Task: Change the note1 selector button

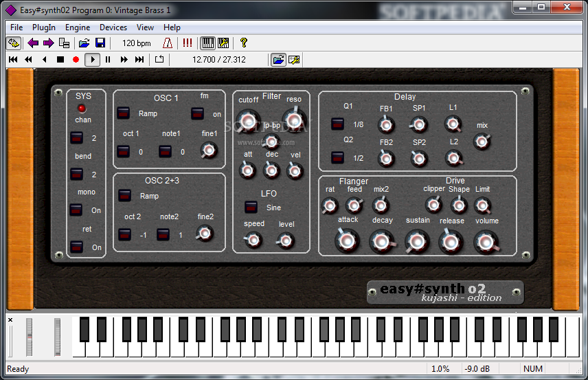Action: coord(165,152)
